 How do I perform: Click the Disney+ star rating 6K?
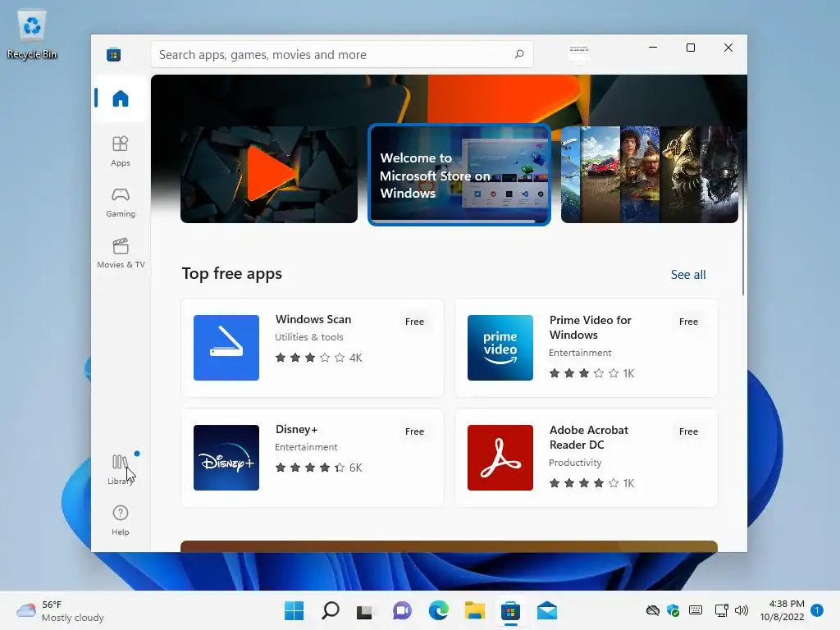(319, 468)
